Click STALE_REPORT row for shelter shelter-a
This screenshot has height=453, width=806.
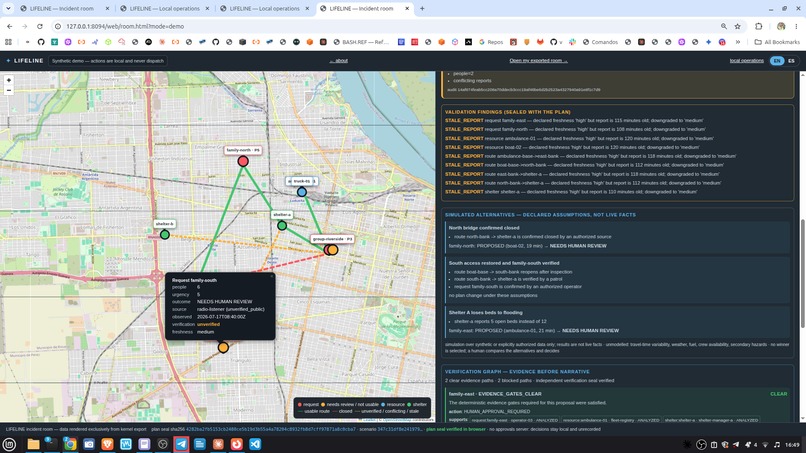pos(571,192)
